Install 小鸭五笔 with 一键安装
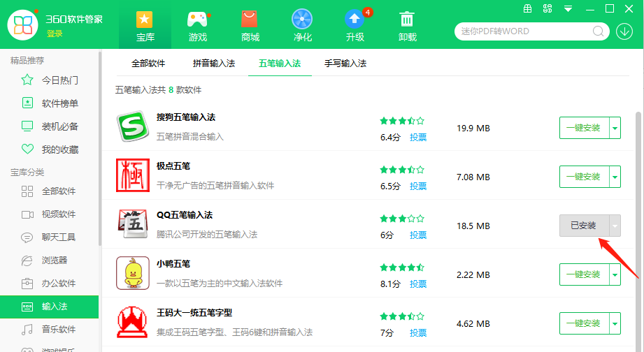 [x=584, y=274]
